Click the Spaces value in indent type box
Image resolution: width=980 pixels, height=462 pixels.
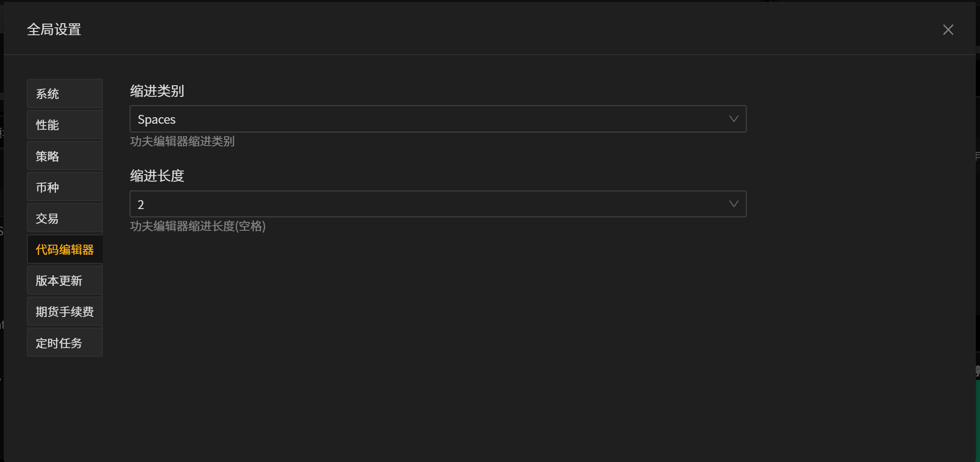[x=156, y=120]
